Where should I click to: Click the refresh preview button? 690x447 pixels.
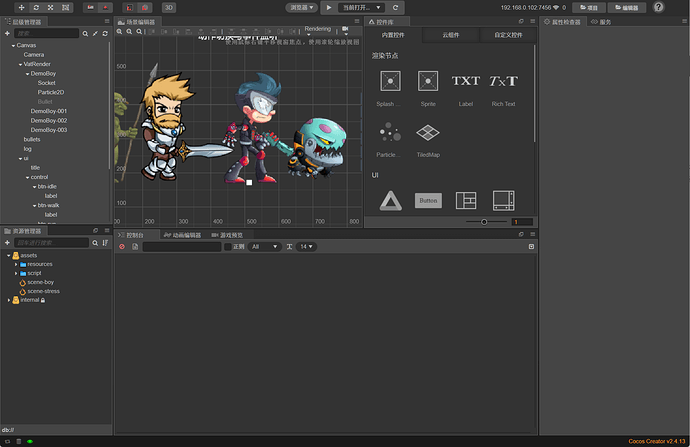[395, 7]
